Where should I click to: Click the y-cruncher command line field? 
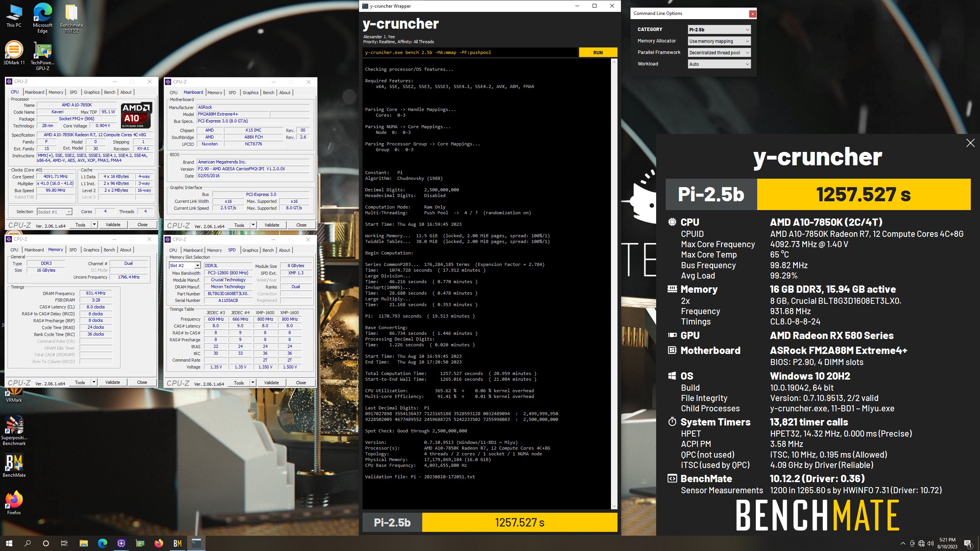click(x=470, y=52)
